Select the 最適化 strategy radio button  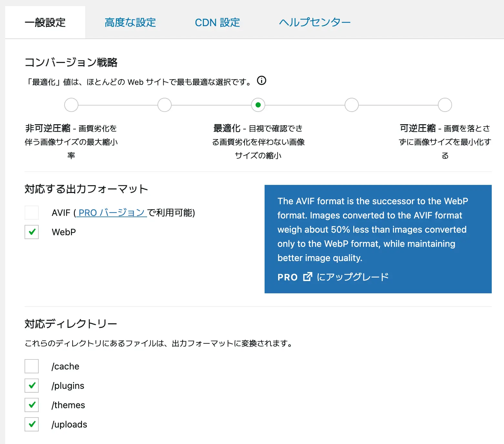pos(258,105)
